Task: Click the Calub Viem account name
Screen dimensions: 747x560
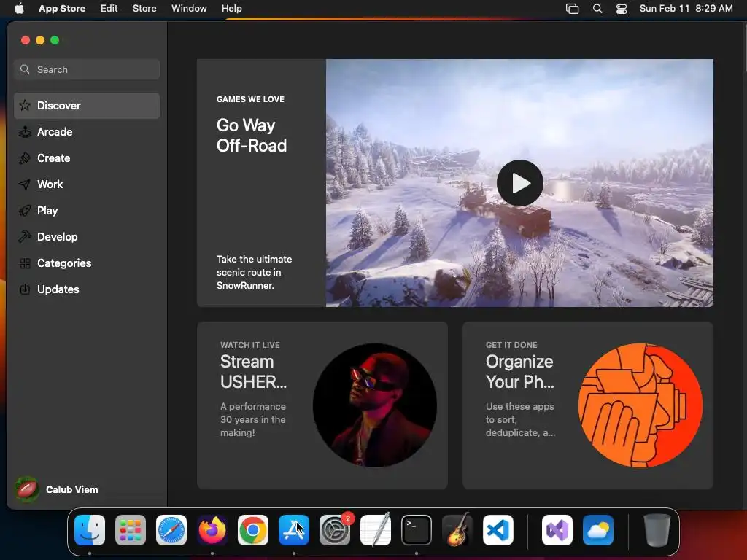Action: (72, 489)
